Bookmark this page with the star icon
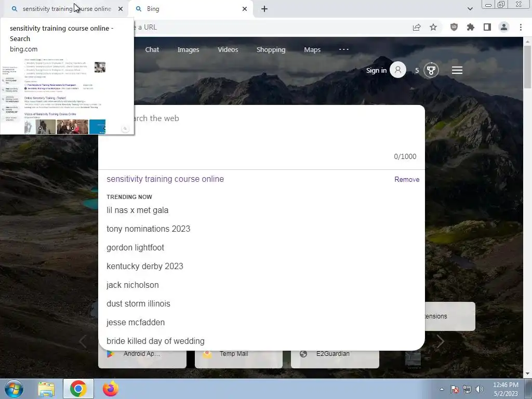 (433, 27)
